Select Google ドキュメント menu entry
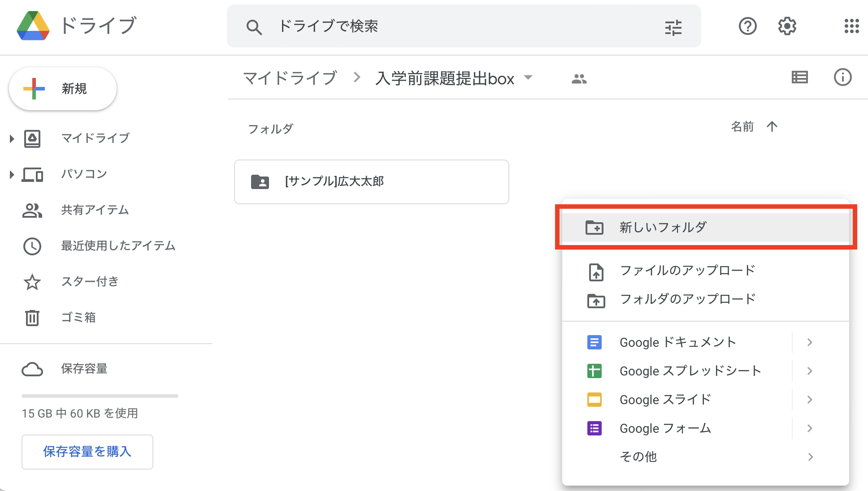868x491 pixels. 706,342
